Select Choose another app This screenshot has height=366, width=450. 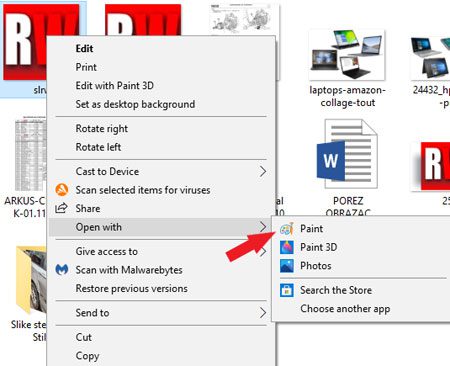(x=362, y=309)
